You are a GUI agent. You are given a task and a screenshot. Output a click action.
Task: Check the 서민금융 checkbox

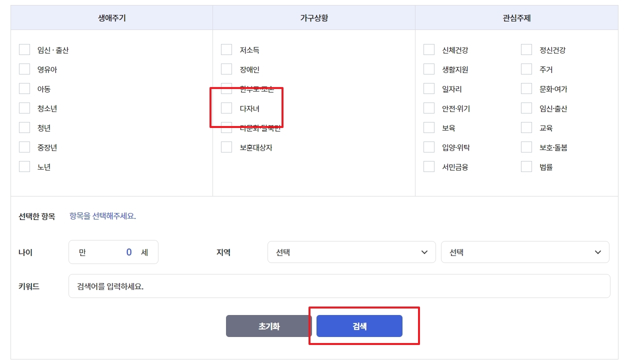[428, 166]
